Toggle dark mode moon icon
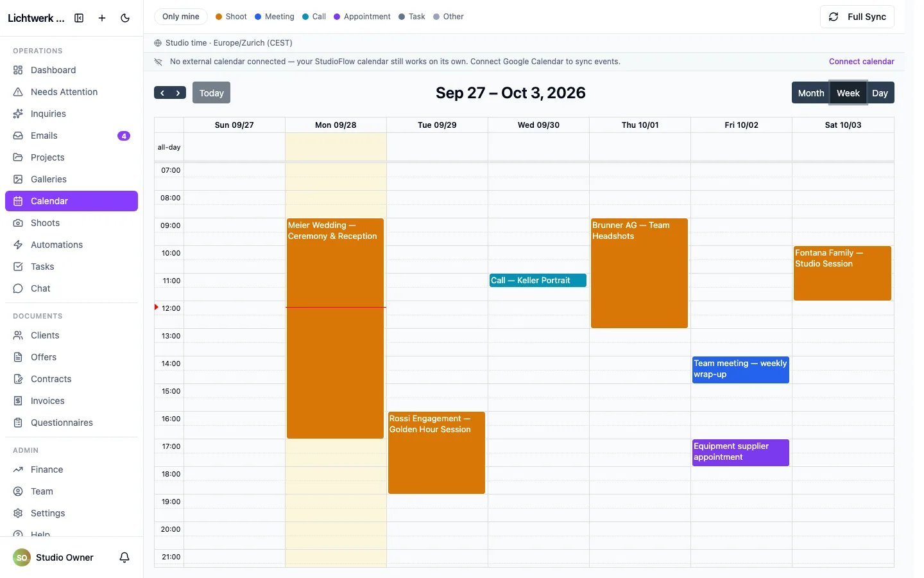924x578 pixels. pyautogui.click(x=125, y=18)
